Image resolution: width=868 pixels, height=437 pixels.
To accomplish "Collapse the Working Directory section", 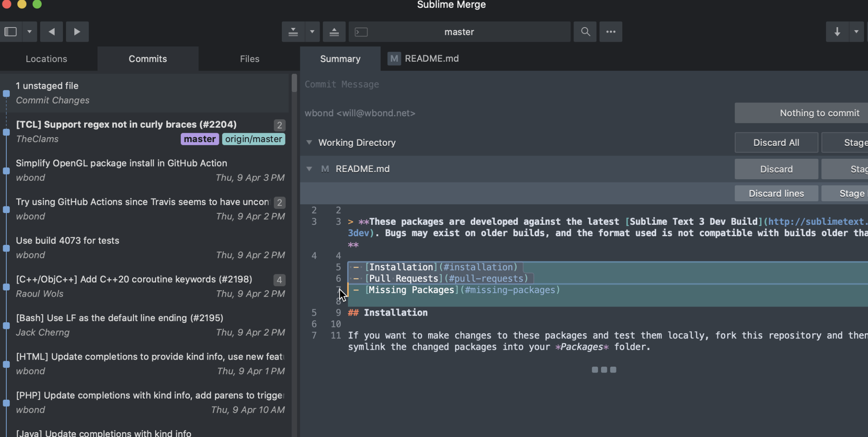I will tap(309, 142).
